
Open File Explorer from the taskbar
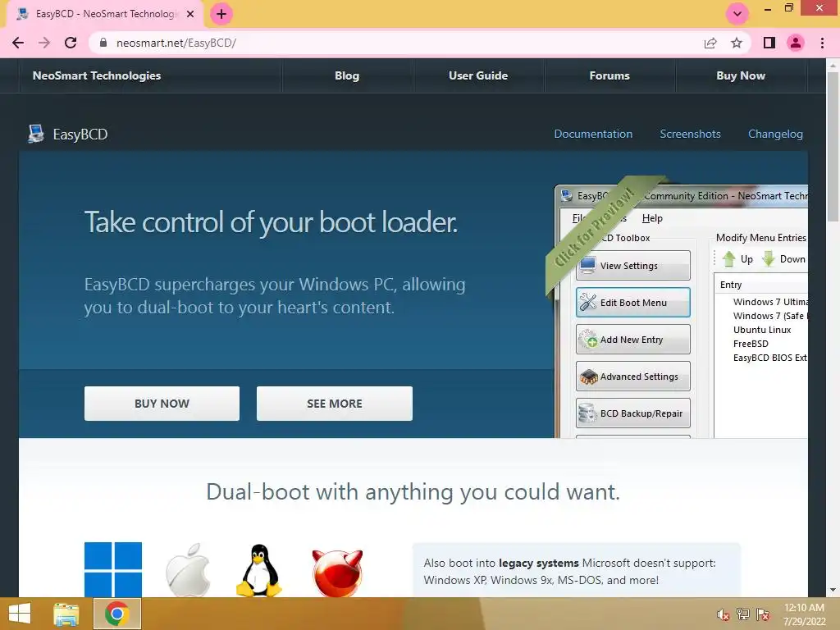pos(66,614)
